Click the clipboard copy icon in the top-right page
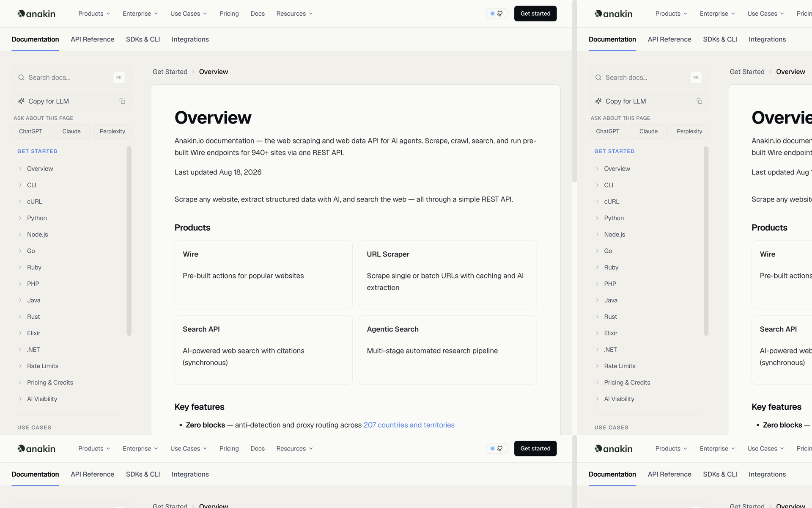Screen dimensions: 812x508 pyautogui.click(x=700, y=101)
